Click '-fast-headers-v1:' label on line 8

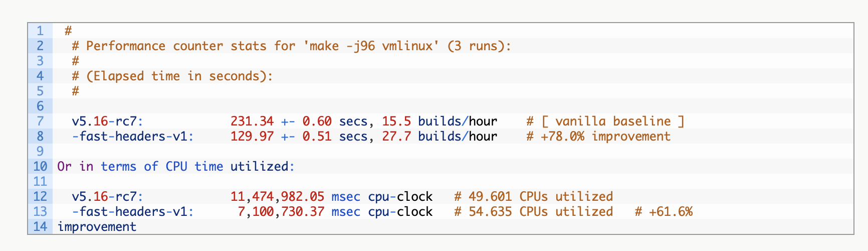pos(133,136)
